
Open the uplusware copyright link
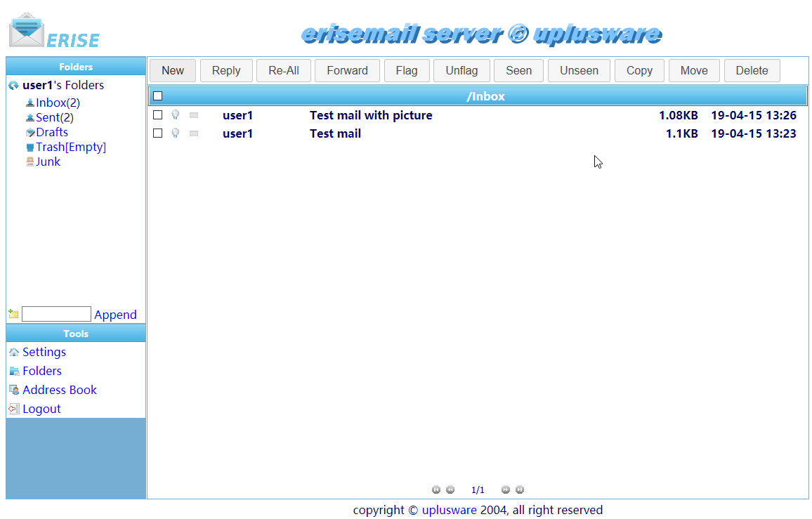[x=450, y=510]
